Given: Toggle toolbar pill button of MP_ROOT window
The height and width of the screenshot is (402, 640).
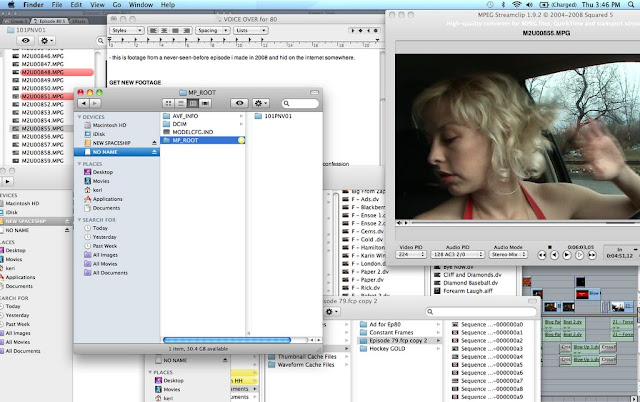Looking at the screenshot, I should click(x=314, y=92).
